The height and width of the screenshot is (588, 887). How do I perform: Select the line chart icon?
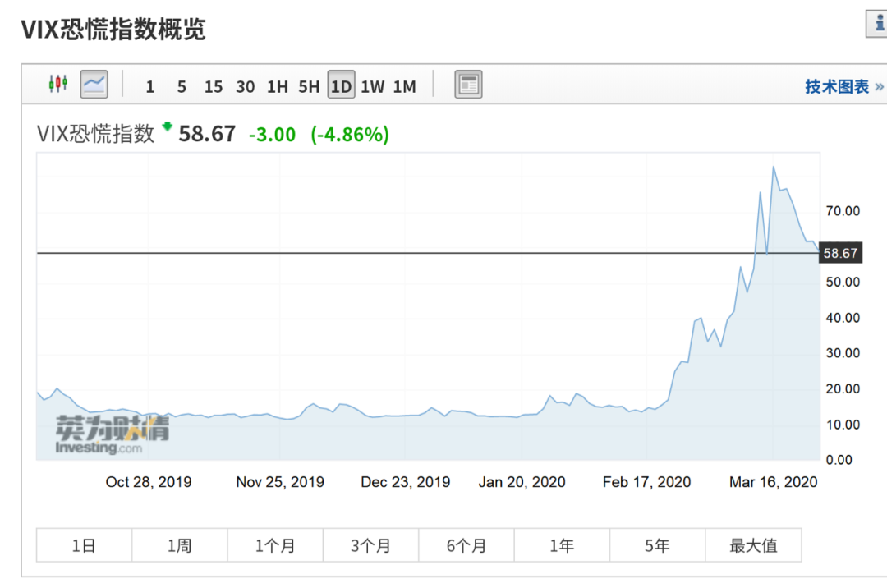[94, 84]
